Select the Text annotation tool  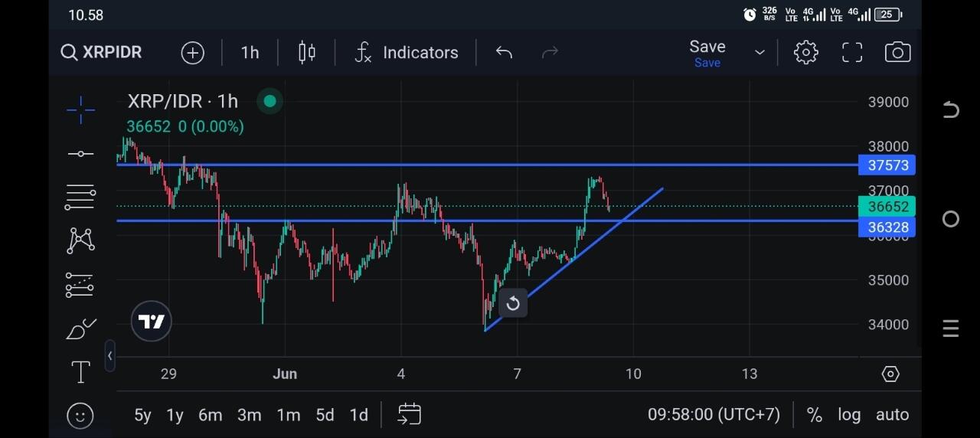80,372
